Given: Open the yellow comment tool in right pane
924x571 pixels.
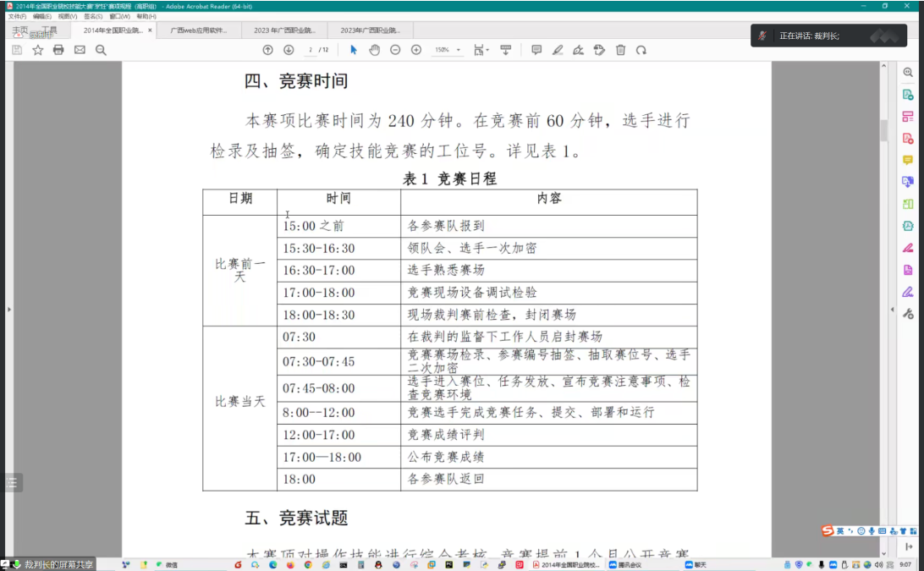Looking at the screenshot, I should pos(907,160).
